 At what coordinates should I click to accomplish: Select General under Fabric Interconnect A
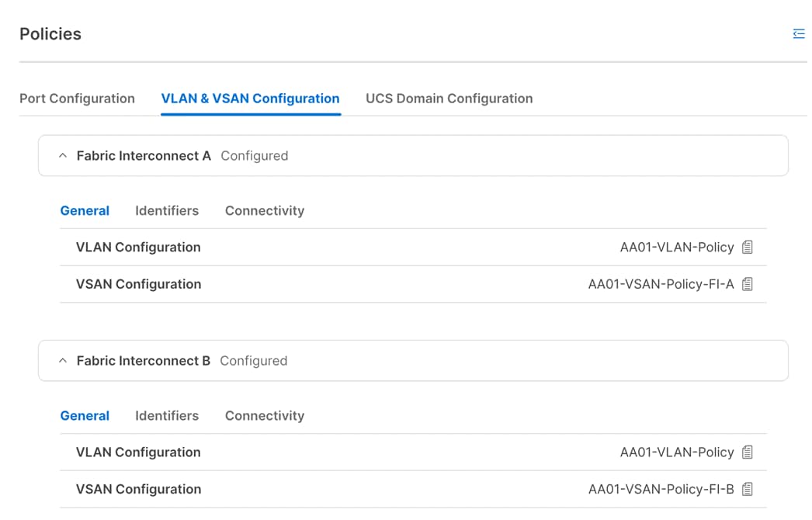point(85,210)
